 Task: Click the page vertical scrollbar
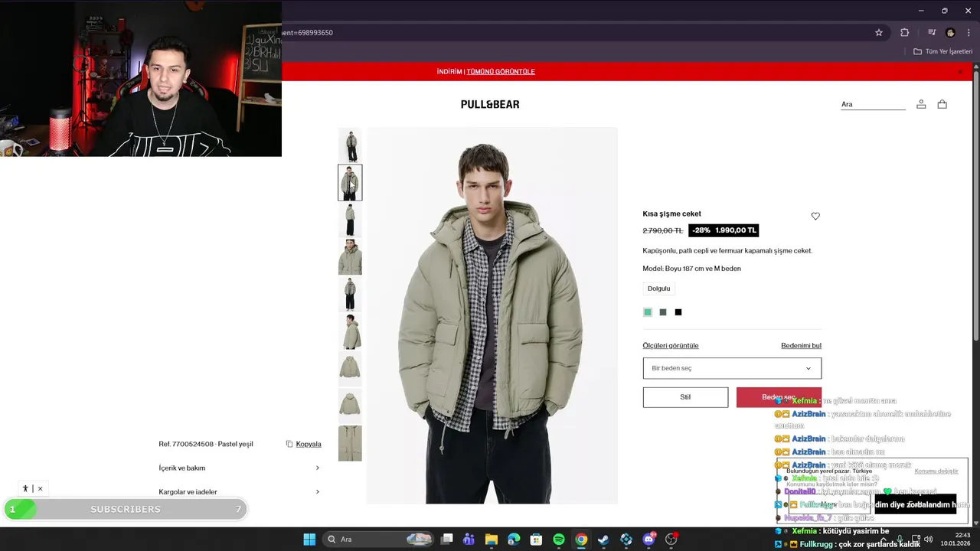tap(976, 203)
